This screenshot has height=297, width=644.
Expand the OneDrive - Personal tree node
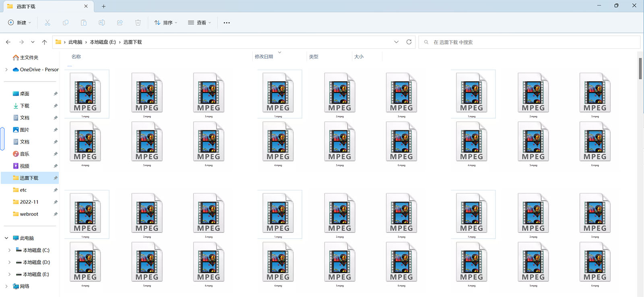pos(6,70)
